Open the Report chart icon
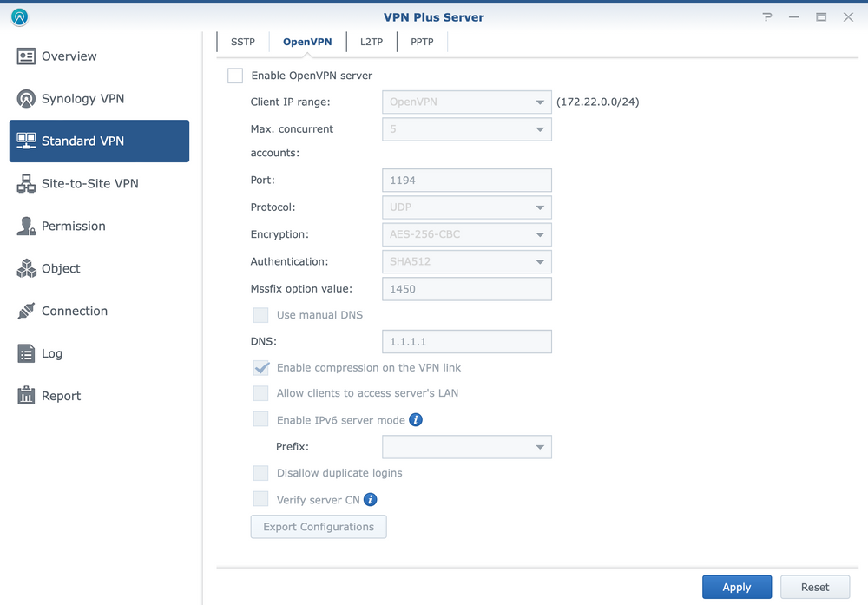Image resolution: width=868 pixels, height=605 pixels. [26, 396]
